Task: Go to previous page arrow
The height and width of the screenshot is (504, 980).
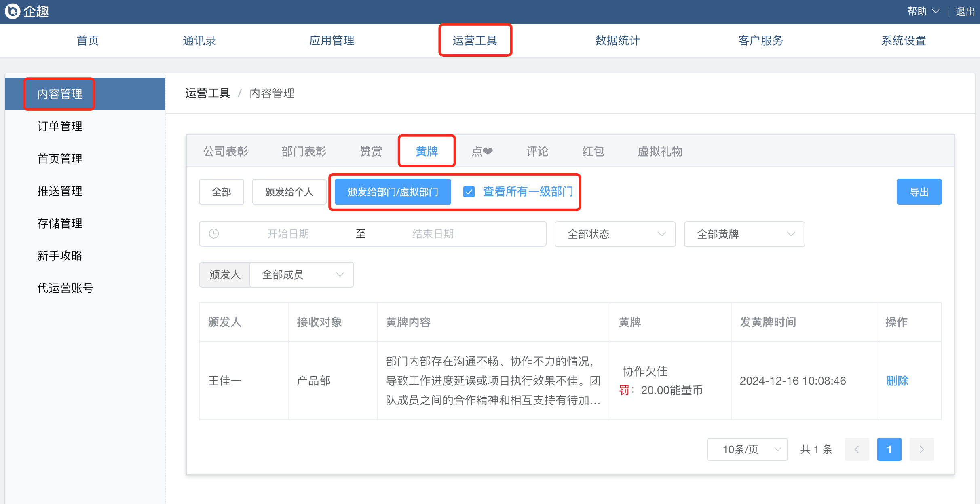Action: coord(857,449)
